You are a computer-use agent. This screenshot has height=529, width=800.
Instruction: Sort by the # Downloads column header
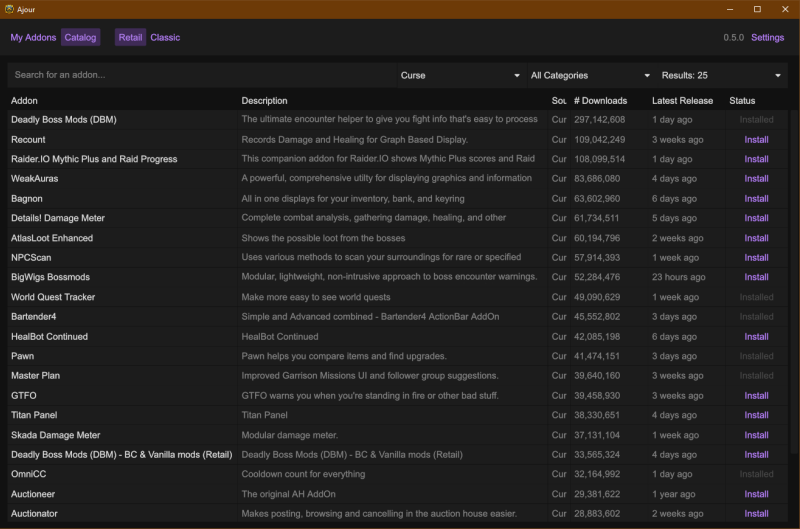pyautogui.click(x=600, y=100)
